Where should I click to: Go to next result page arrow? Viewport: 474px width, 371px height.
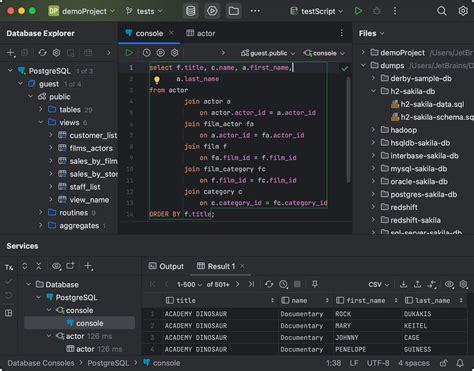pos(237,284)
